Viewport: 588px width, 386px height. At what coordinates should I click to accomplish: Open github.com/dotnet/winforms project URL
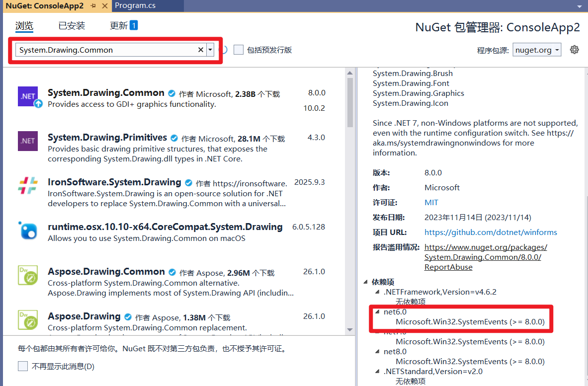(491, 232)
